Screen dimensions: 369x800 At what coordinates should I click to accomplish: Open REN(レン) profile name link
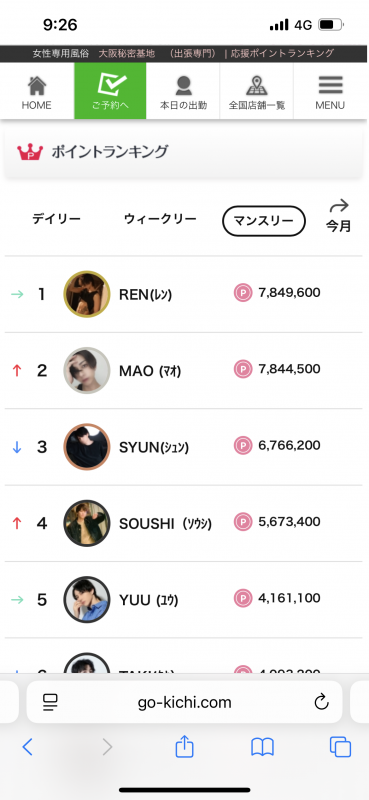click(145, 294)
